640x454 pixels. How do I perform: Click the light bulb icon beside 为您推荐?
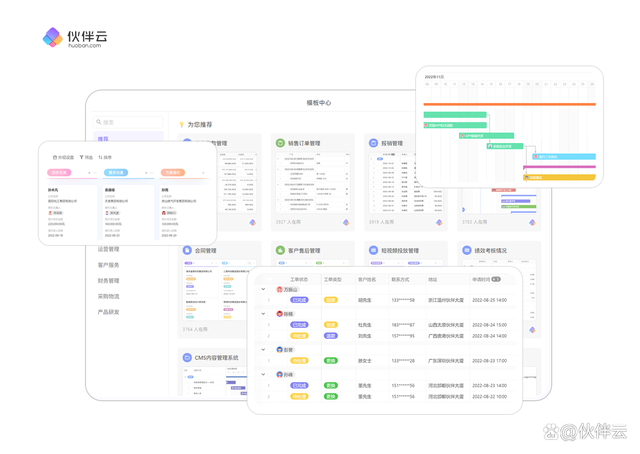pyautogui.click(x=181, y=125)
